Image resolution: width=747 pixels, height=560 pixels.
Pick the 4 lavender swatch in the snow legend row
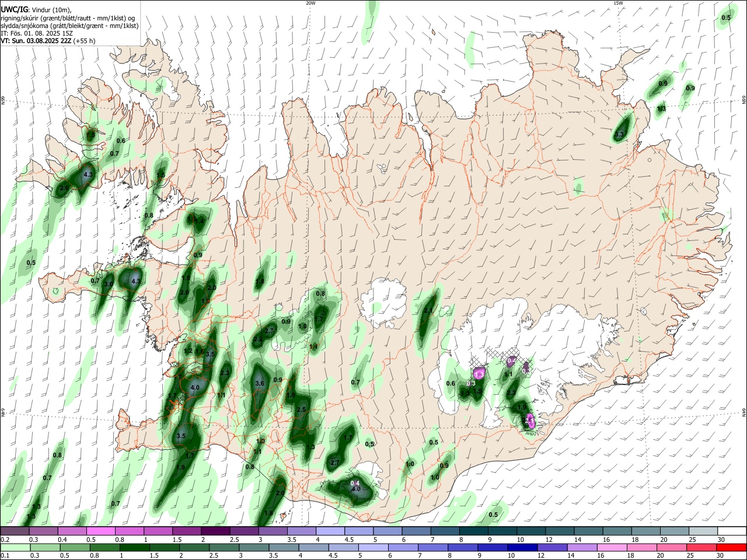(x=330, y=531)
